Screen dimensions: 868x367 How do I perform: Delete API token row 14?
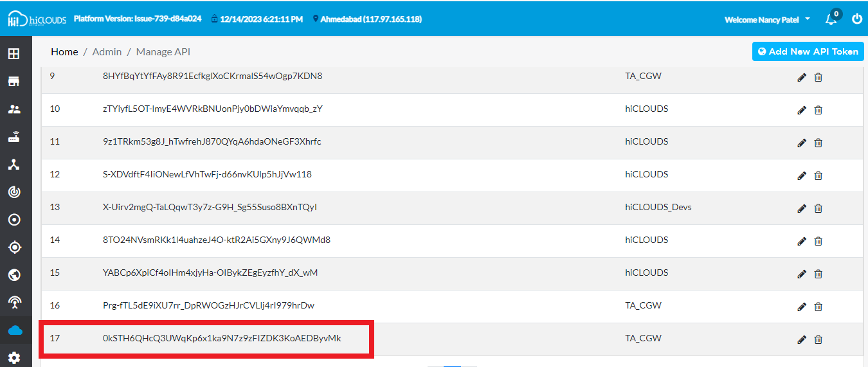click(x=818, y=241)
